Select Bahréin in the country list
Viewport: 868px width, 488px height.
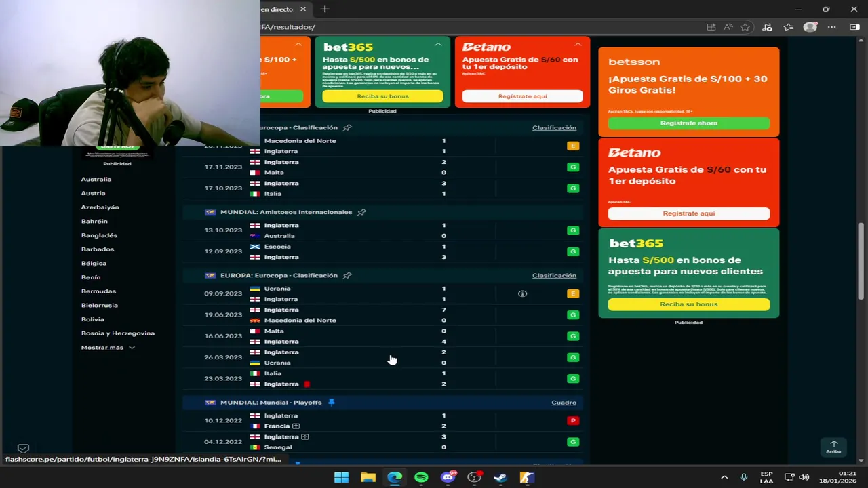point(94,222)
